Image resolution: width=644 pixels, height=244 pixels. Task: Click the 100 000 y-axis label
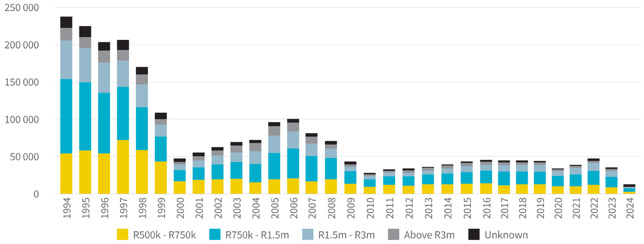(22, 120)
